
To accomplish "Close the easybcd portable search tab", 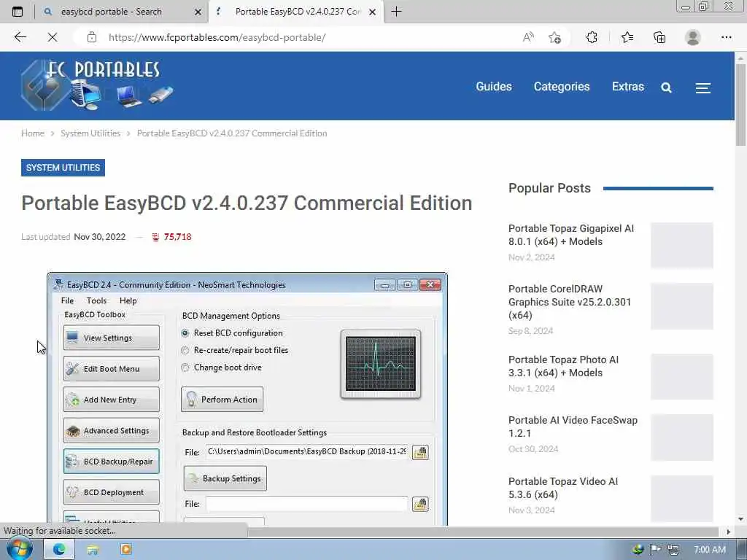I will point(198,12).
